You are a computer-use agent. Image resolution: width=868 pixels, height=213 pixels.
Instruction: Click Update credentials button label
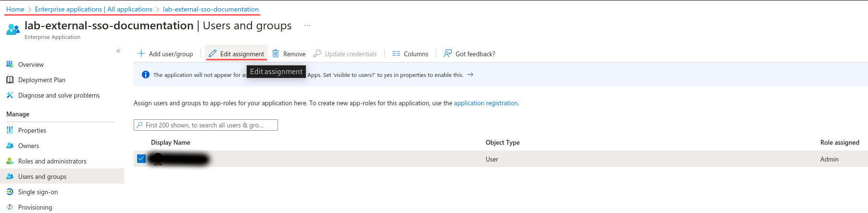click(351, 54)
